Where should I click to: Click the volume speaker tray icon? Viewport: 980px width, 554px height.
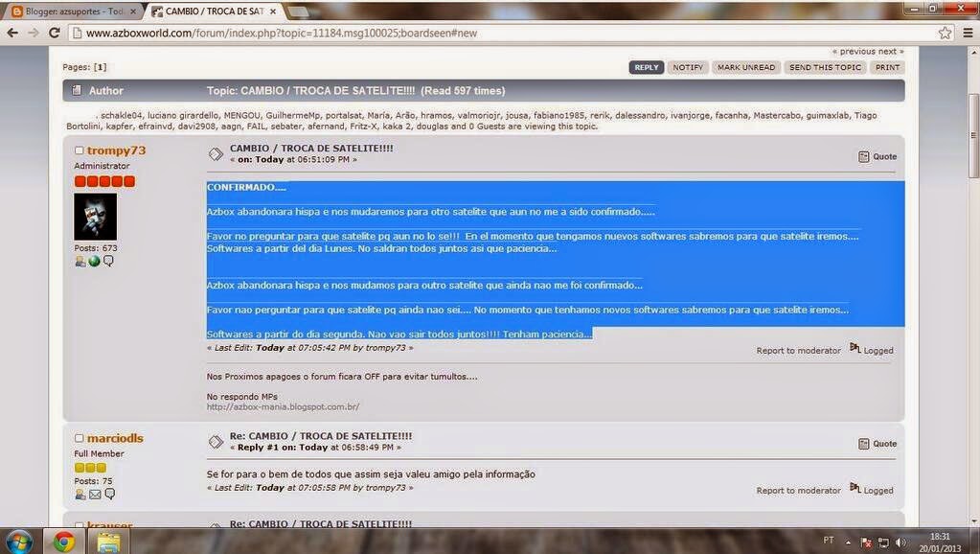pos(900,542)
